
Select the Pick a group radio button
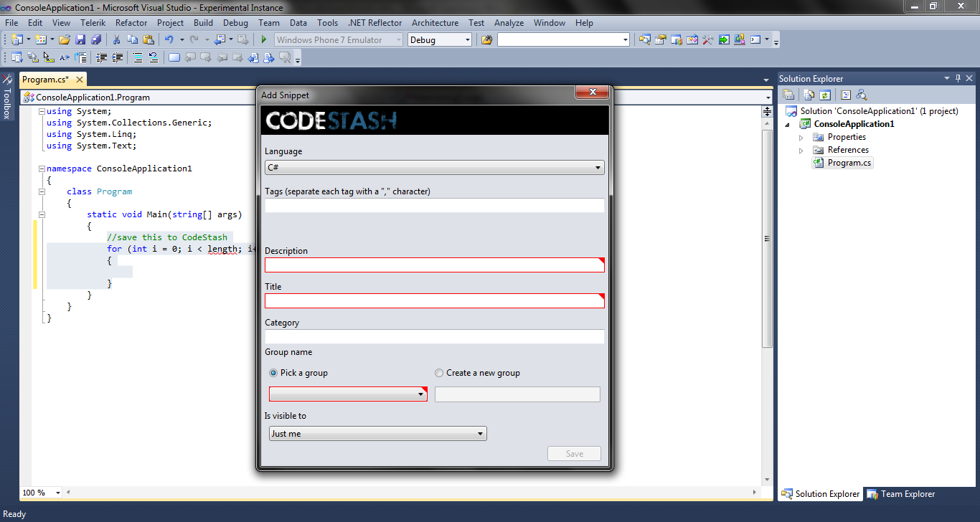point(273,373)
